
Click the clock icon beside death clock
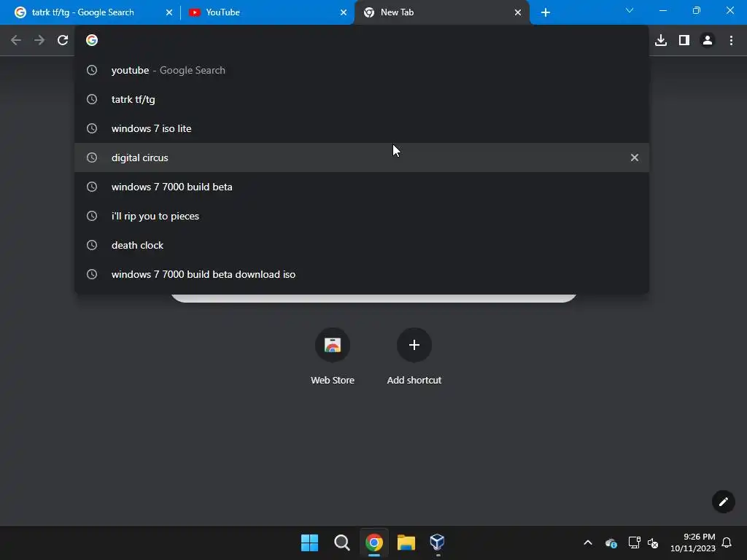(92, 245)
